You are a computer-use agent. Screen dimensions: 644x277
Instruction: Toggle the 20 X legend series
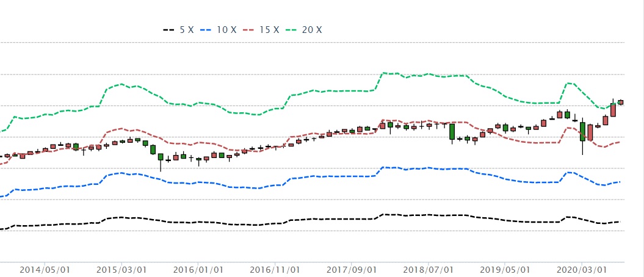[305, 30]
